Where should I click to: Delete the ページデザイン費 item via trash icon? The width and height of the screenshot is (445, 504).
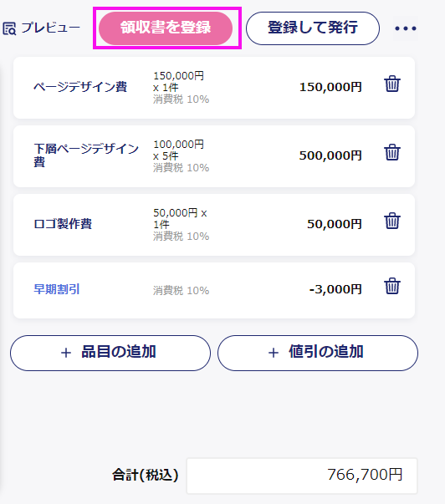point(392,84)
